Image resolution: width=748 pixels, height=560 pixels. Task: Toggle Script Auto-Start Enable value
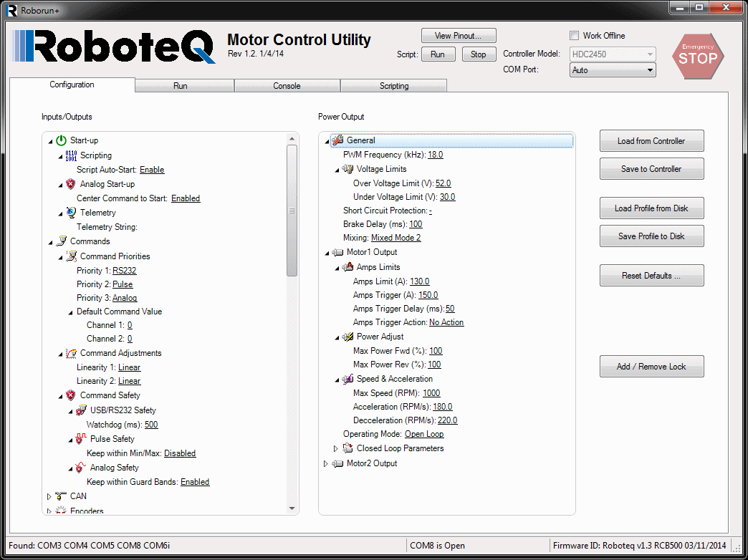point(152,170)
